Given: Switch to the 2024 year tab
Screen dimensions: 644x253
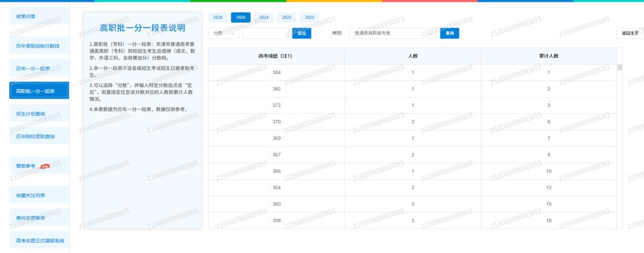Looking at the screenshot, I should tap(263, 17).
